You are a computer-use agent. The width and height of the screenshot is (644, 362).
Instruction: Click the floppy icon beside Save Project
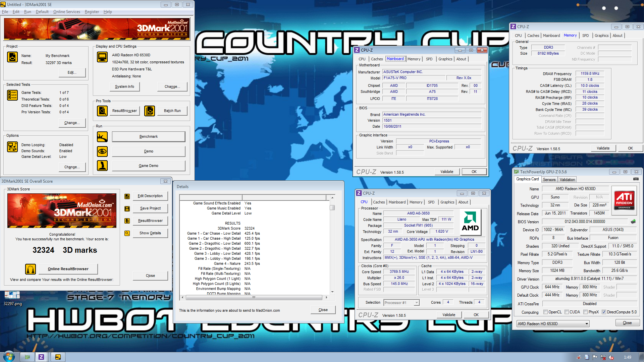click(x=127, y=208)
